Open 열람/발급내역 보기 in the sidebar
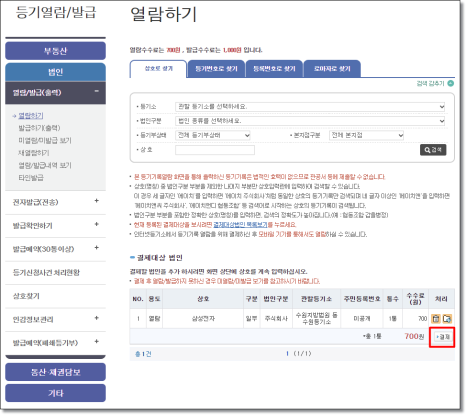The width and height of the screenshot is (466, 415). 45,165
